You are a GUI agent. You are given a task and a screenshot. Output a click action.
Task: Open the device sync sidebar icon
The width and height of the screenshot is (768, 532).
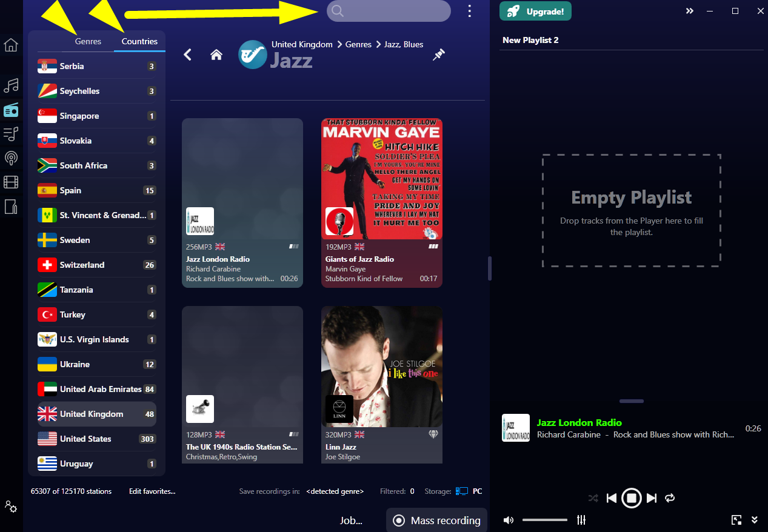pos(11,206)
